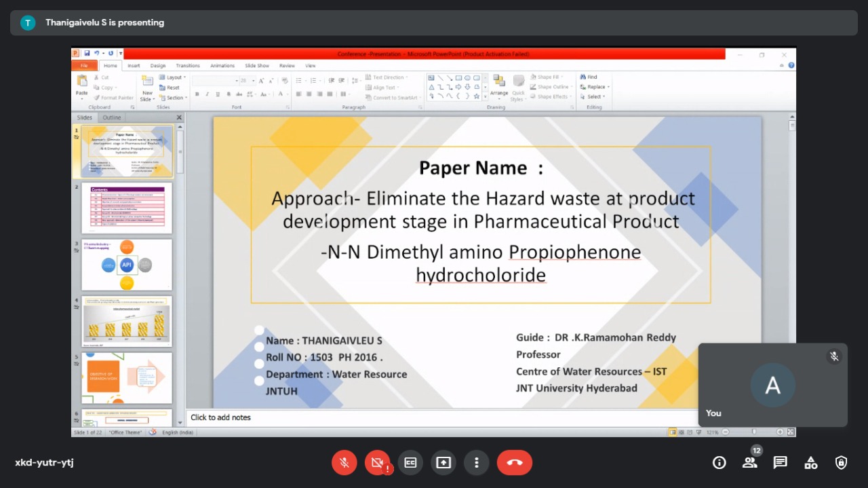Image resolution: width=868 pixels, height=488 pixels.
Task: Select slide 5 Objective thumbnail
Action: tap(127, 377)
